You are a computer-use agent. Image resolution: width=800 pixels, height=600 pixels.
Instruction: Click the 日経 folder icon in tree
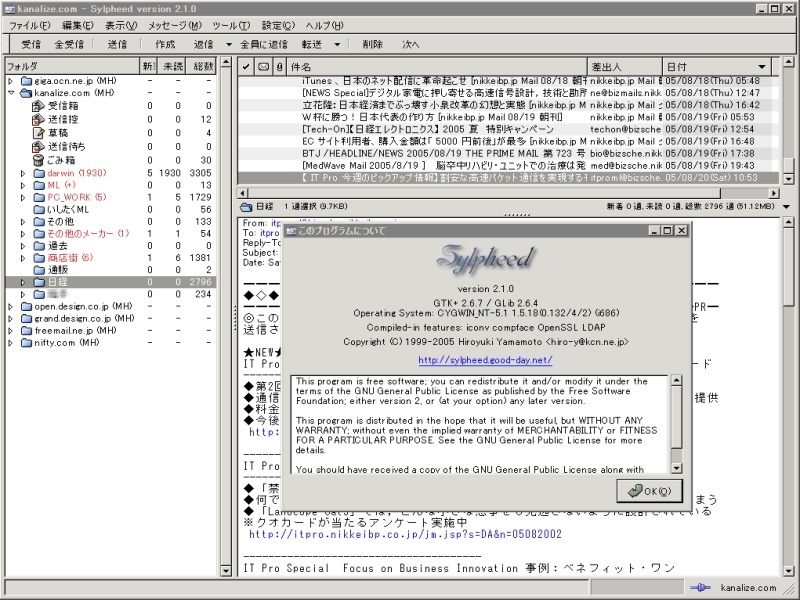39,282
